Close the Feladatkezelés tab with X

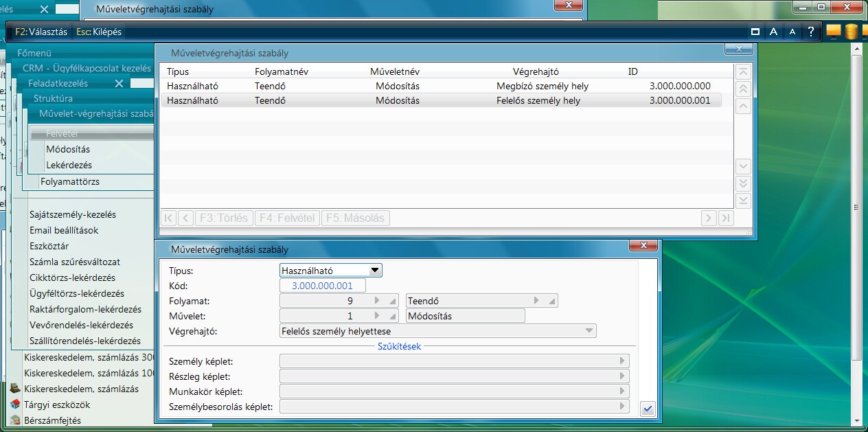(x=119, y=83)
